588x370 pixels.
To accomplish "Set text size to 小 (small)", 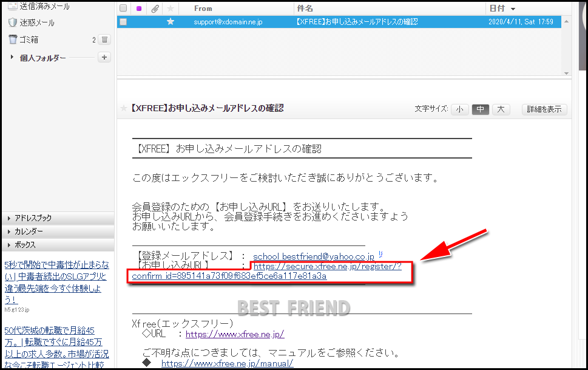I will 460,109.
